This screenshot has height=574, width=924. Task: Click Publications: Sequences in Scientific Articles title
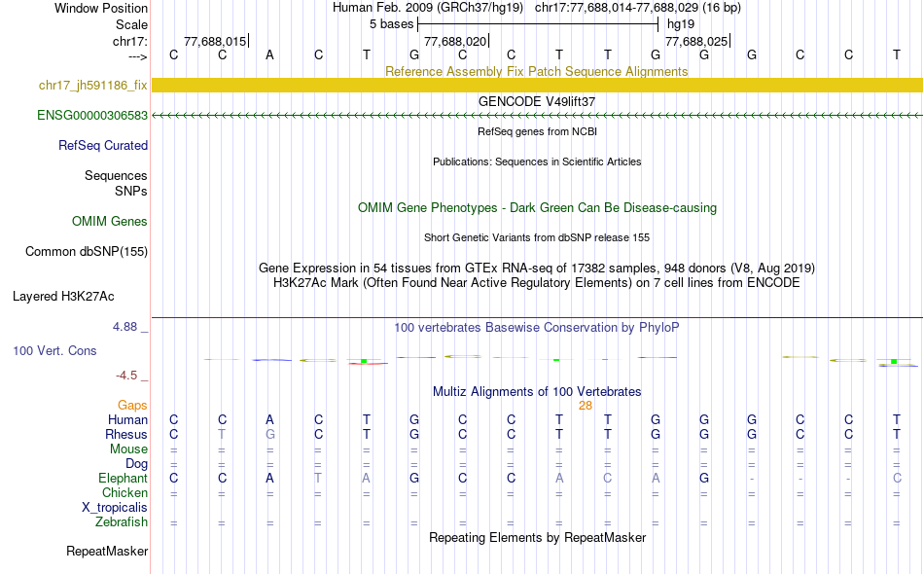tap(537, 162)
